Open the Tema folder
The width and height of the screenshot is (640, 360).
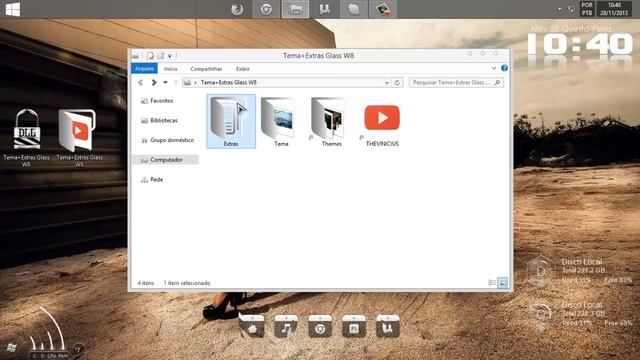tap(281, 121)
